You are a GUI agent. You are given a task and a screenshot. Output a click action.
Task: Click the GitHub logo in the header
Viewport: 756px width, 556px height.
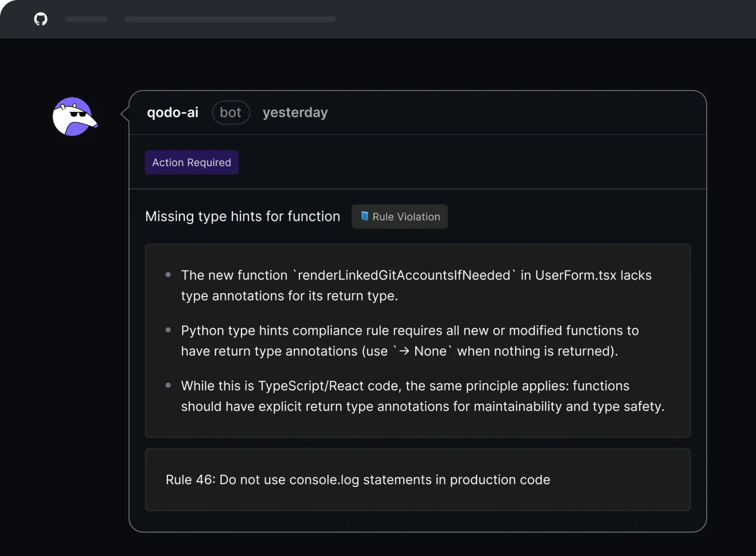40,19
